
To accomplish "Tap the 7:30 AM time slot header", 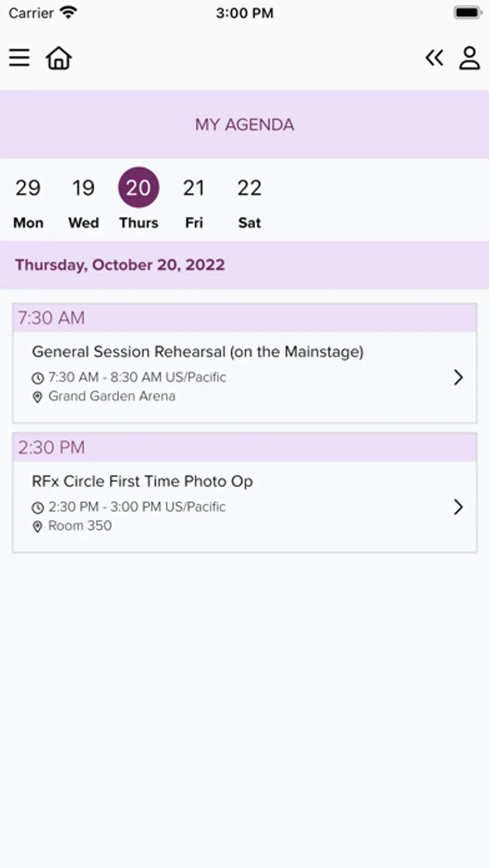I will pyautogui.click(x=244, y=318).
